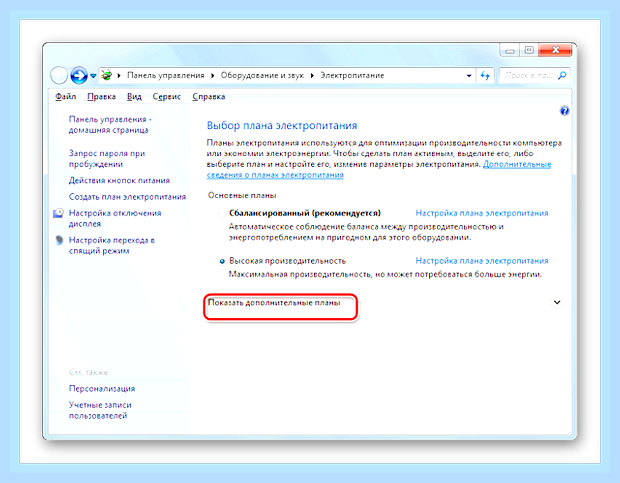Image resolution: width=620 pixels, height=483 pixels.
Task: Expand arrow after 'Оборудование и звук' breadcrumb
Action: 312,75
